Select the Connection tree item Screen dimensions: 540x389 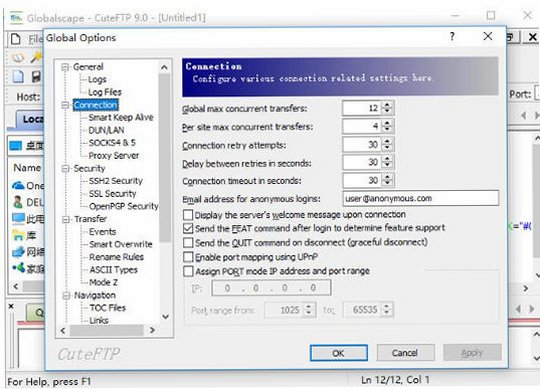pyautogui.click(x=96, y=105)
